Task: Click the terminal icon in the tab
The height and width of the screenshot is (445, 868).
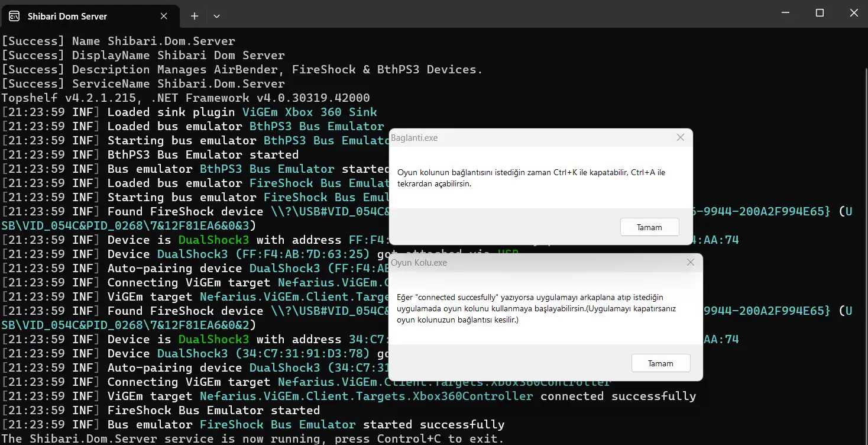Action: [15, 16]
